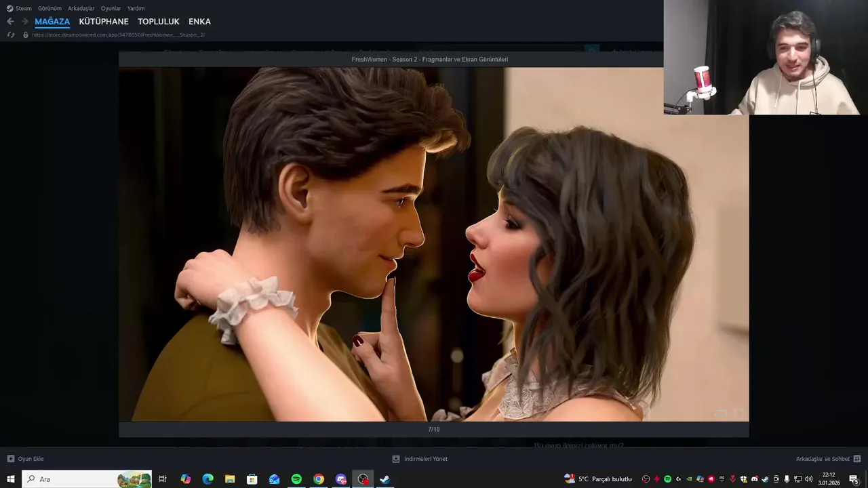Launch Copilot from the taskbar
Viewport: 868px width, 488px height.
(186, 479)
